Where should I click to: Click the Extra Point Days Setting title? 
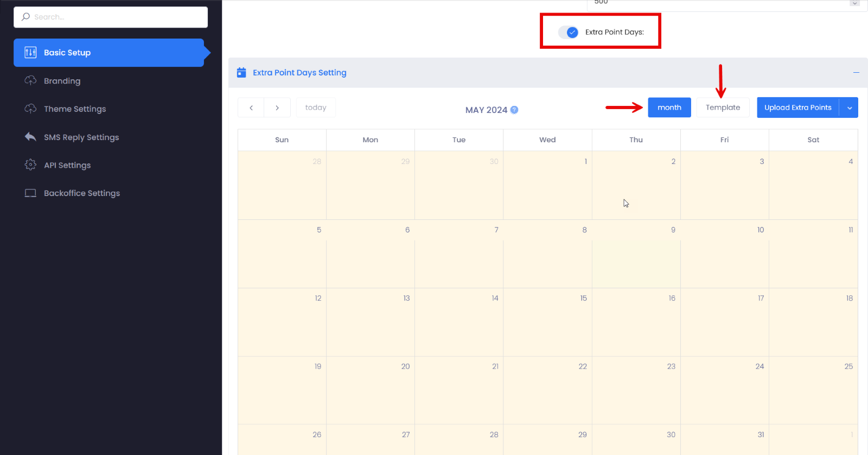click(x=299, y=72)
